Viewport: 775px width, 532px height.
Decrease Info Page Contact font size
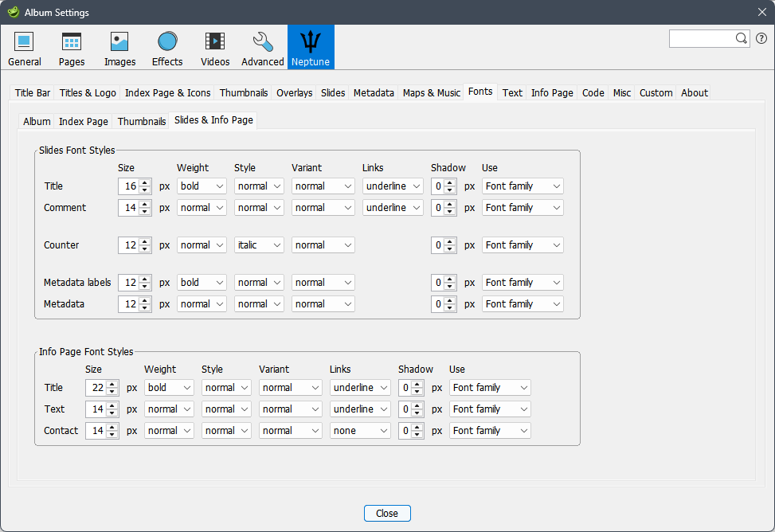tap(112, 435)
